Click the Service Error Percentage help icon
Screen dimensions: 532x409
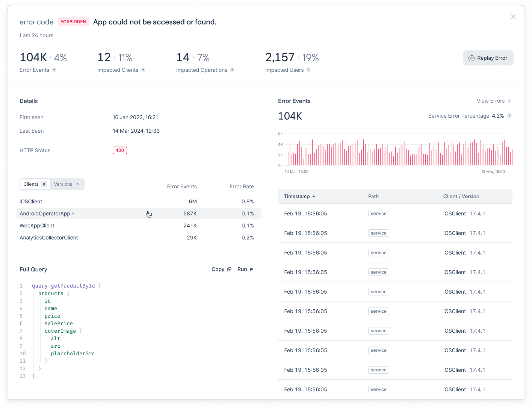[x=509, y=116]
